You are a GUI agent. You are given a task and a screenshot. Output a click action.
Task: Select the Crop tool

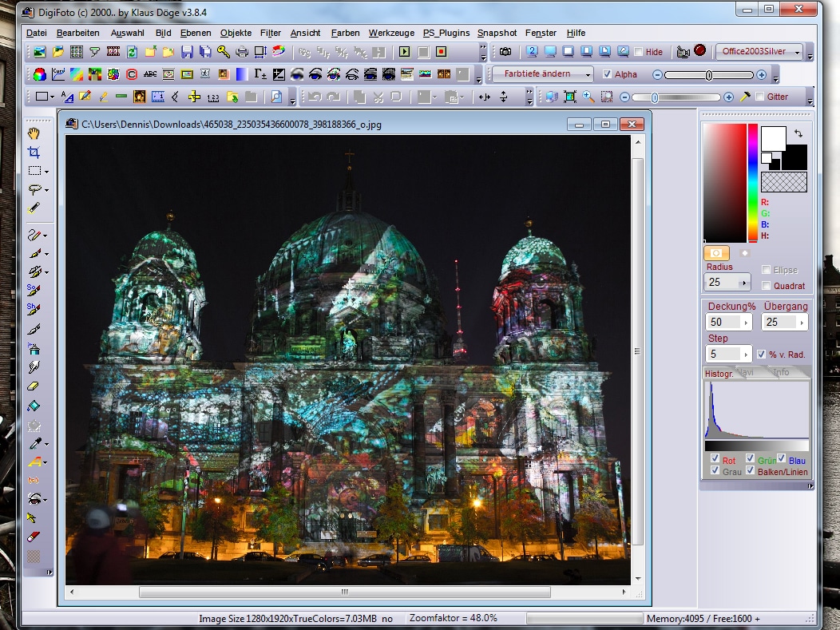[34, 152]
